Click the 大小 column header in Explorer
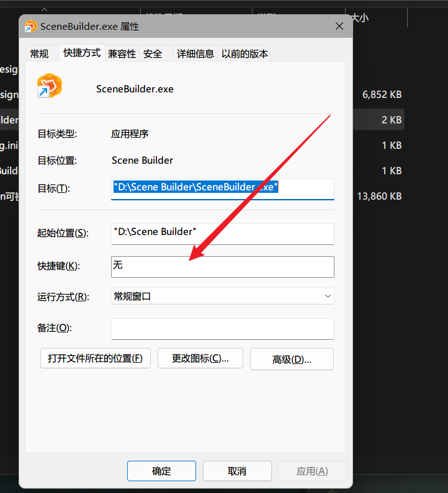Image resolution: width=448 pixels, height=493 pixels. 360,17
